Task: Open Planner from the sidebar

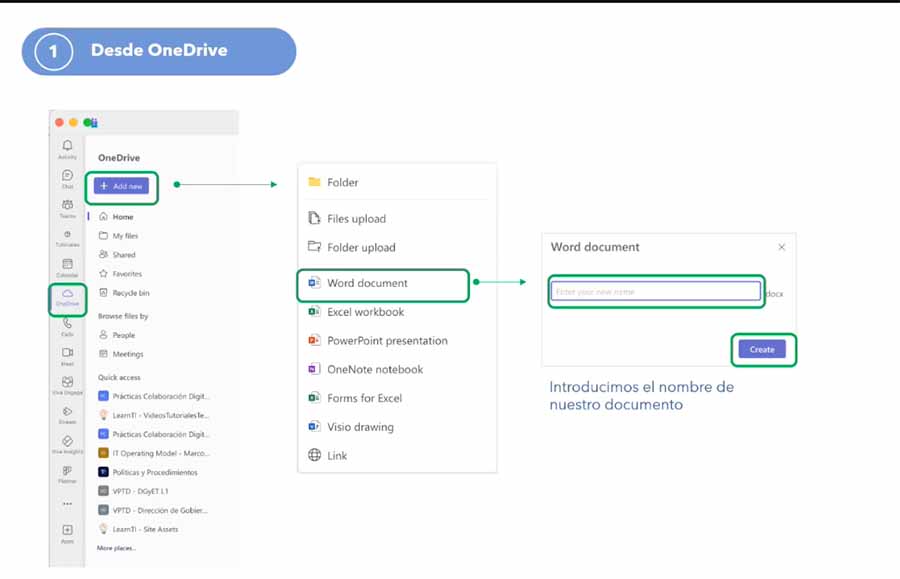Action: click(x=67, y=475)
